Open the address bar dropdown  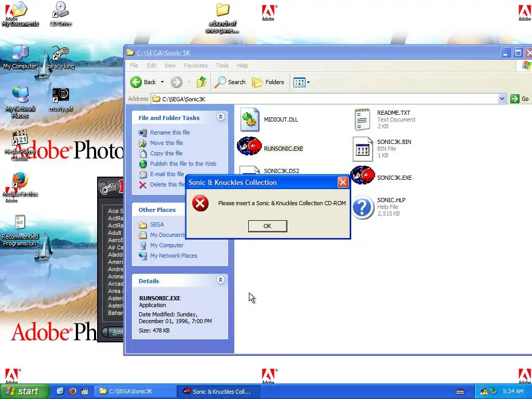coord(502,99)
